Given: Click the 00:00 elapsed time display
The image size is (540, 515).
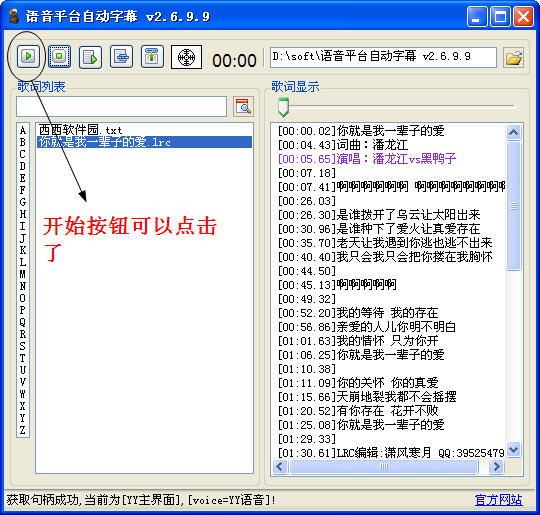Looking at the screenshot, I should [234, 61].
